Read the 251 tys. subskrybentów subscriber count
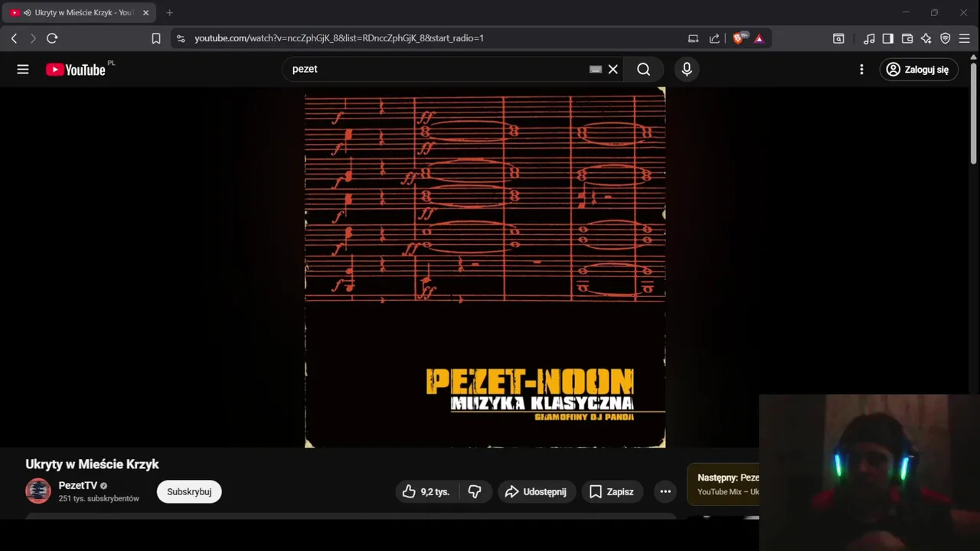Image resolution: width=980 pixels, height=551 pixels. pos(99,499)
